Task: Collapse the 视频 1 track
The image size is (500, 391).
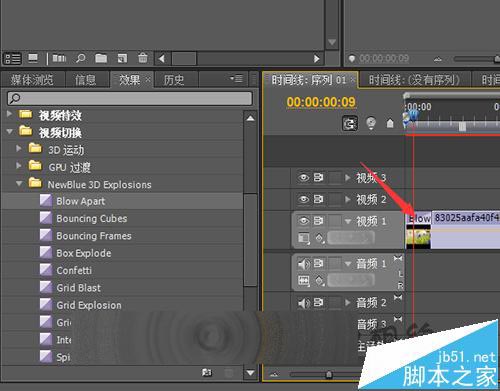Action: pyautogui.click(x=348, y=221)
